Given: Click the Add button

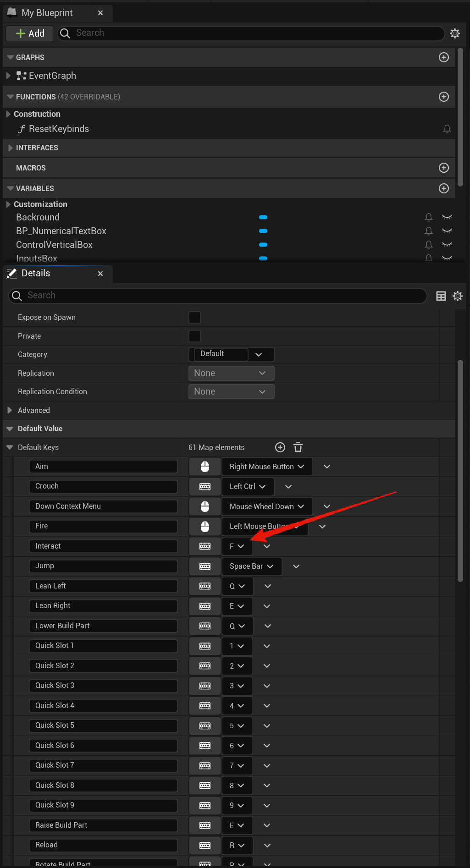Looking at the screenshot, I should pyautogui.click(x=30, y=33).
